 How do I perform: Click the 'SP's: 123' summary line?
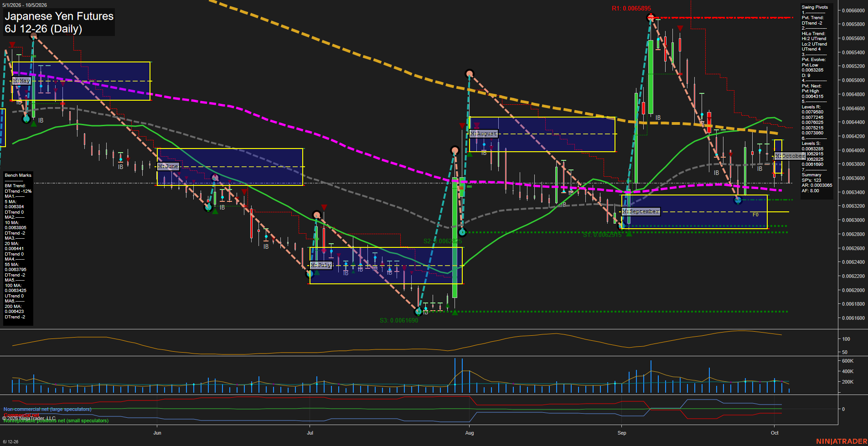pos(811,180)
